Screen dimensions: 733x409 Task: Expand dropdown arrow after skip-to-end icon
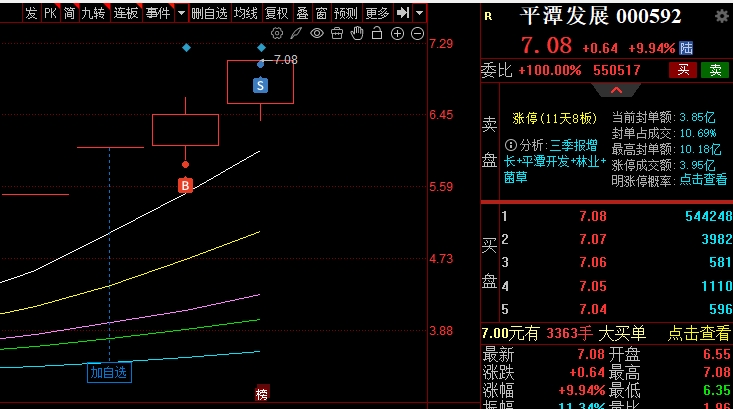pos(419,13)
